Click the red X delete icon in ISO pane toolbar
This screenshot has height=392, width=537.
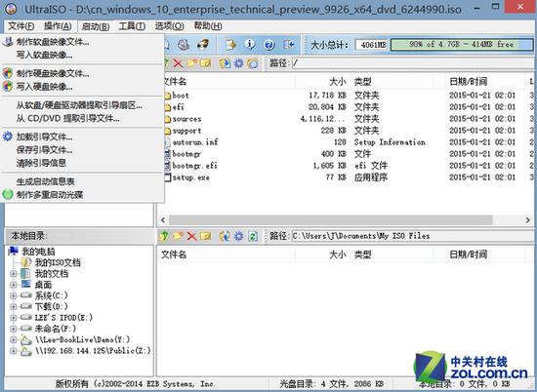point(178,63)
